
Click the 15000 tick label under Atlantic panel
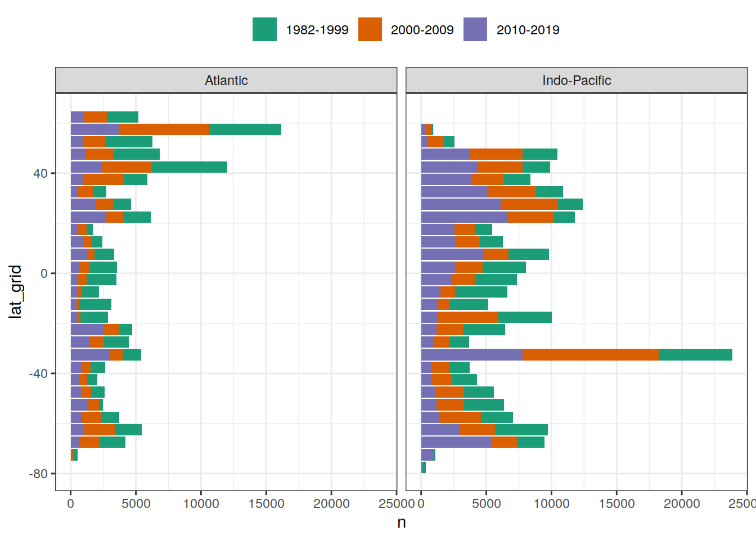[266, 503]
